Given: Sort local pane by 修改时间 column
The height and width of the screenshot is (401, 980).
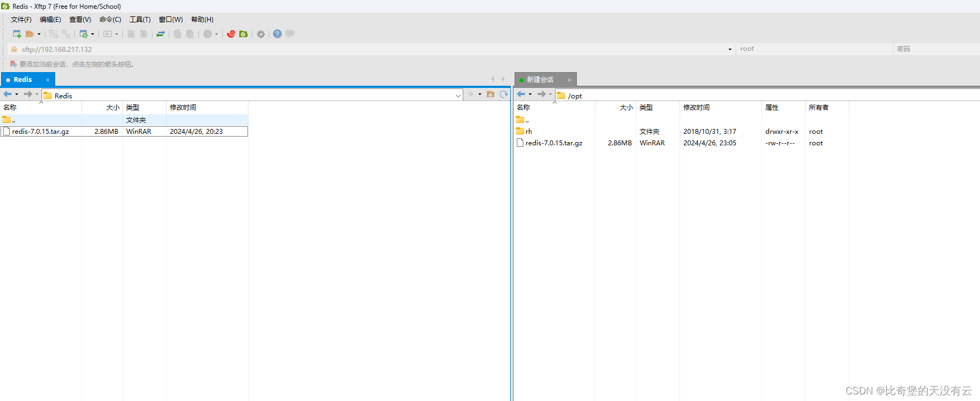Looking at the screenshot, I should 207,108.
